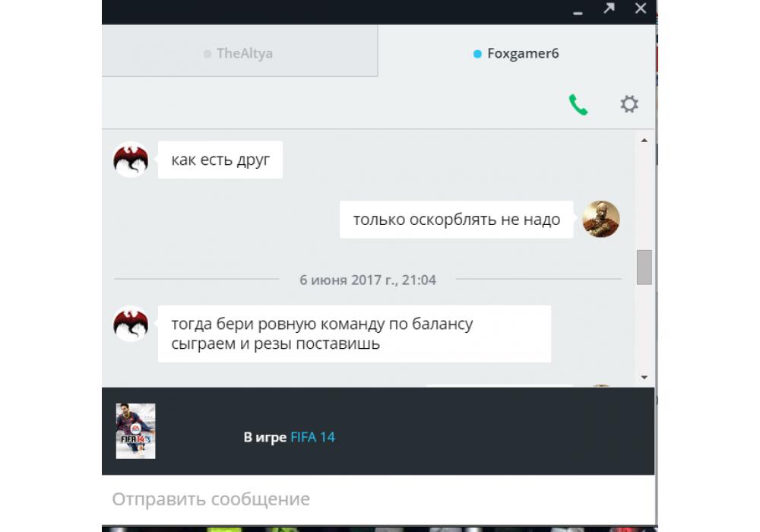Start a voice call with the green phone icon
Viewport: 760px width, 532px height.
pos(578,105)
